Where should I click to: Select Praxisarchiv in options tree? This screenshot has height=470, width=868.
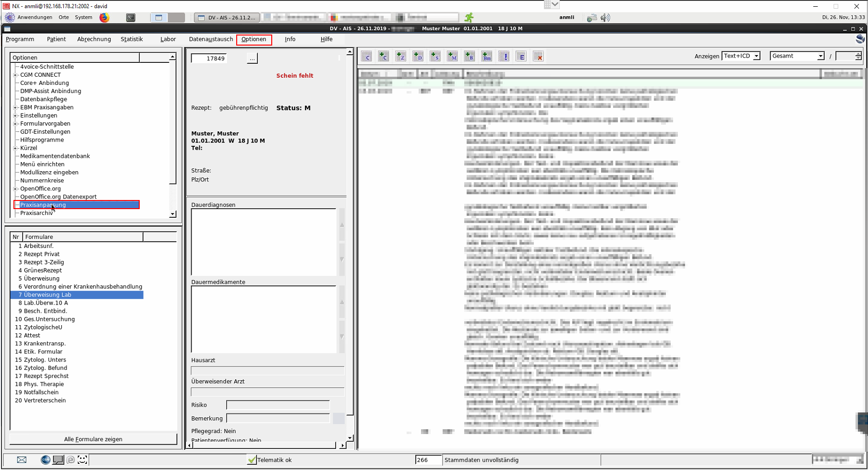tap(36, 213)
